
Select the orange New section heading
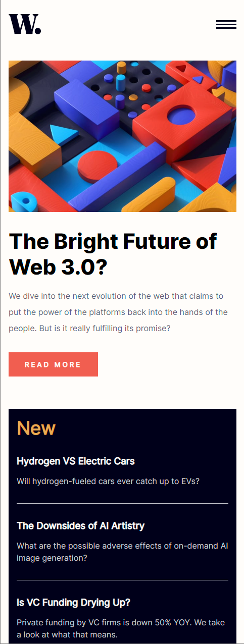(x=36, y=428)
